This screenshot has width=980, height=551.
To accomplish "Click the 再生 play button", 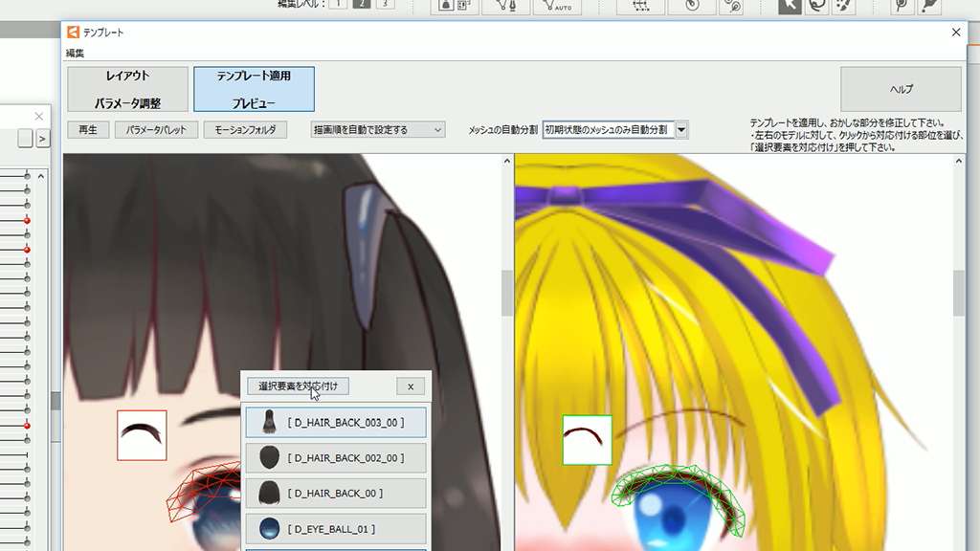I will [88, 130].
